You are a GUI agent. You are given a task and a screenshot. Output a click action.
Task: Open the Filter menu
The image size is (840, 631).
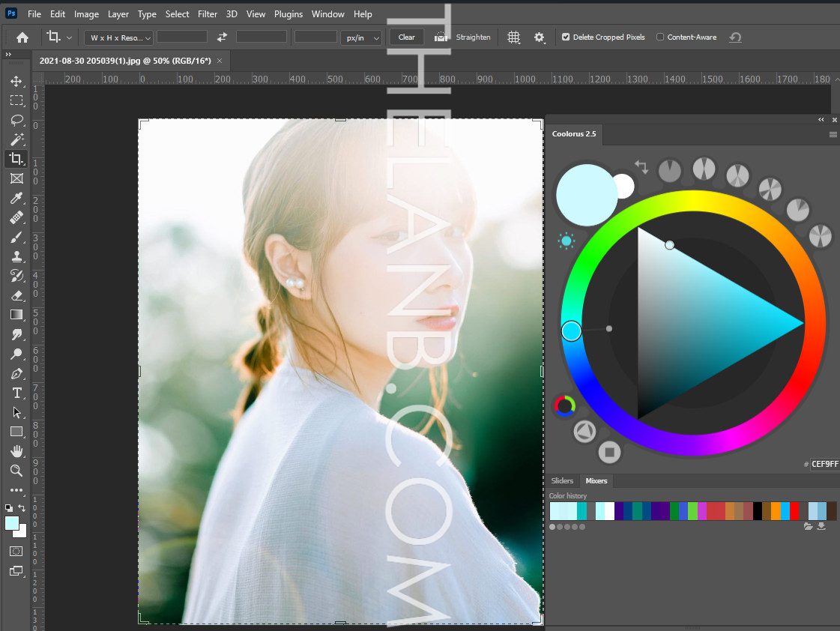point(208,14)
